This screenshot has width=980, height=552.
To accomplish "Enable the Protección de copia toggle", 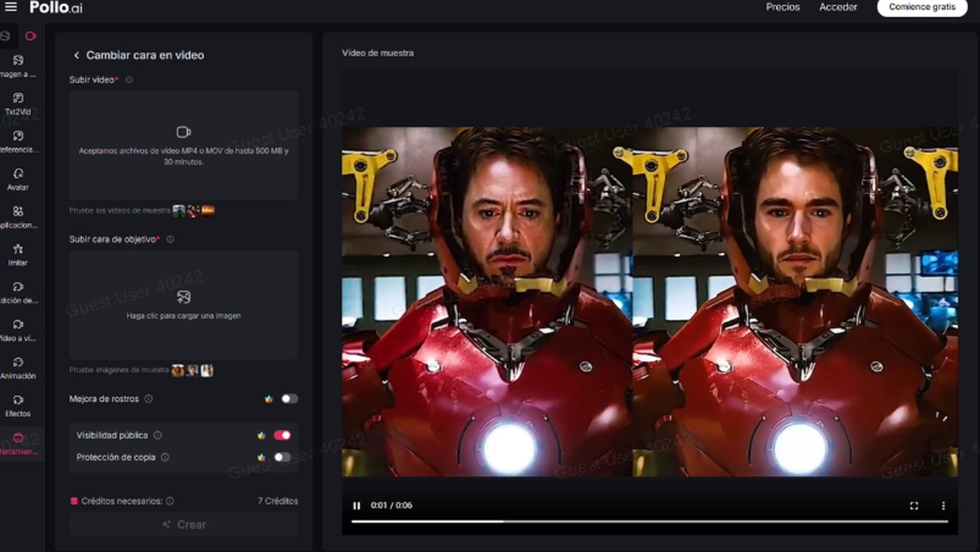I will tap(283, 458).
